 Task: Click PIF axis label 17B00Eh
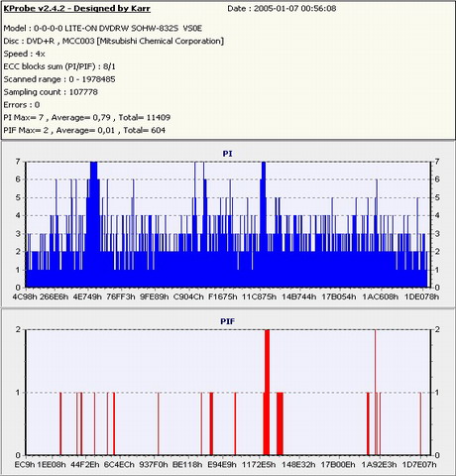click(x=338, y=465)
